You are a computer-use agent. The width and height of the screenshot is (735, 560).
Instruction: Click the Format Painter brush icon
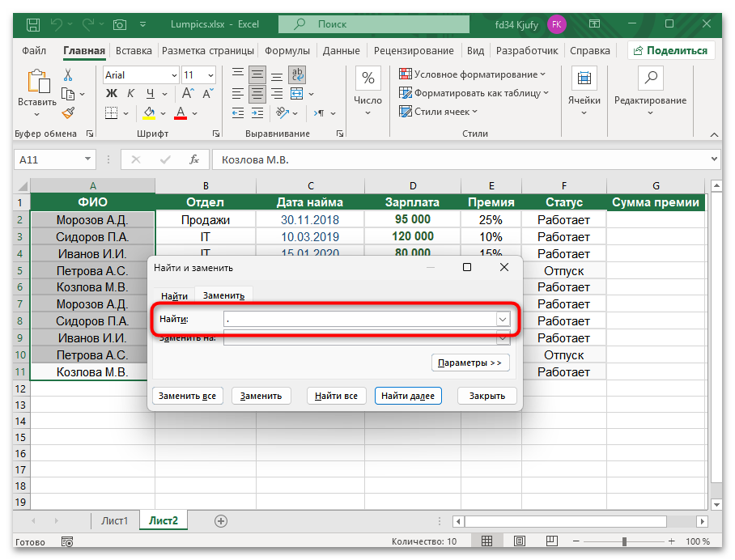click(x=68, y=112)
